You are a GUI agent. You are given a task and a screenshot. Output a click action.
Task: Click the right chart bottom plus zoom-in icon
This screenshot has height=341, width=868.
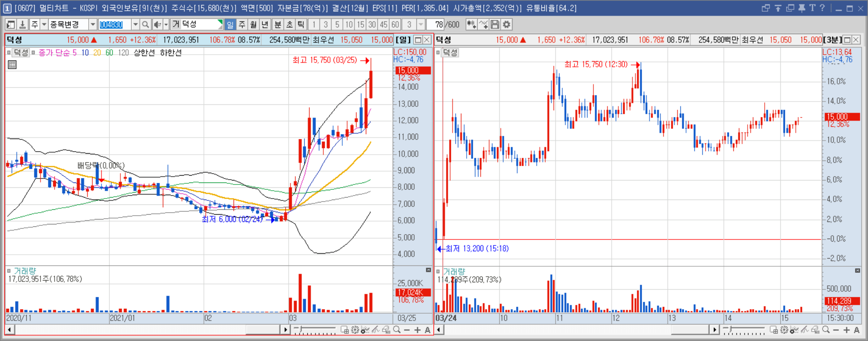click(847, 330)
